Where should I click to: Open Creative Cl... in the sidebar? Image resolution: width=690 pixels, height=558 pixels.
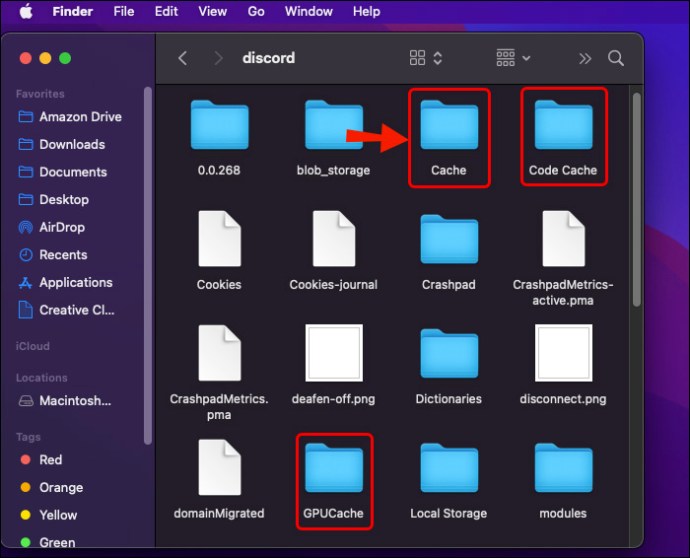pyautogui.click(x=66, y=310)
